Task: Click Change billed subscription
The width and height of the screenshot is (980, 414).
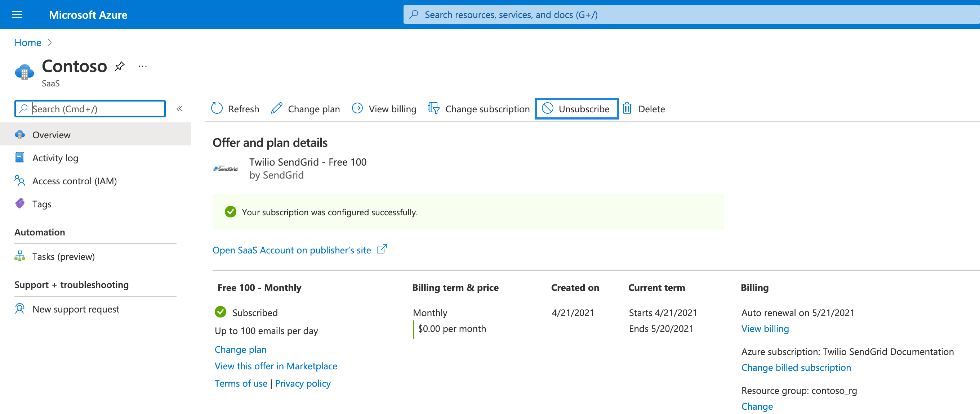Action: (x=796, y=367)
